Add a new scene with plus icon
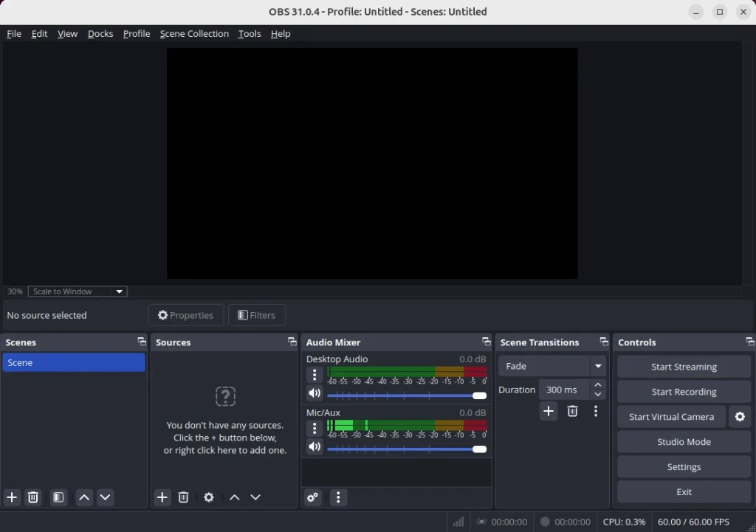The height and width of the screenshot is (532, 756). 12,497
